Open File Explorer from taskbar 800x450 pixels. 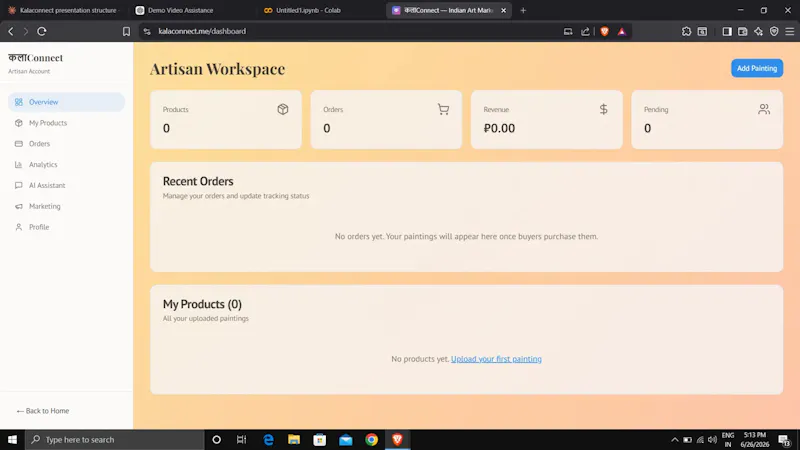[294, 439]
